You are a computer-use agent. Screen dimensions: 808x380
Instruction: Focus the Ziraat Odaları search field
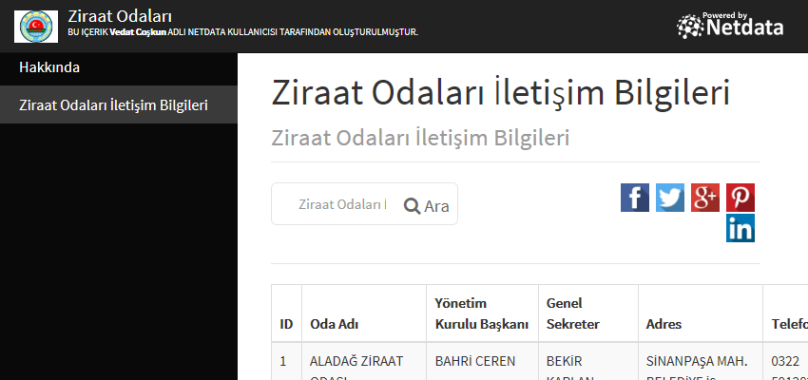(342, 204)
